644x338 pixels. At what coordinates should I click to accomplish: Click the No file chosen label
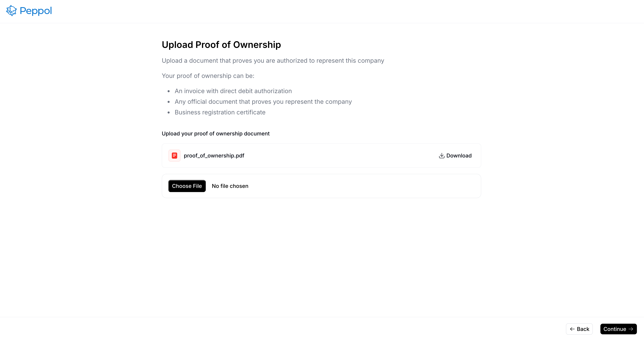[230, 186]
